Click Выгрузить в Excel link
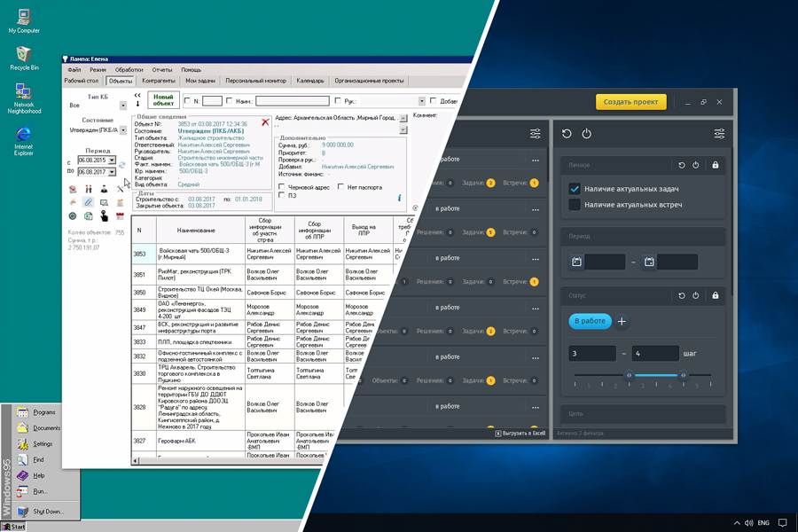The width and height of the screenshot is (798, 532). (520, 434)
